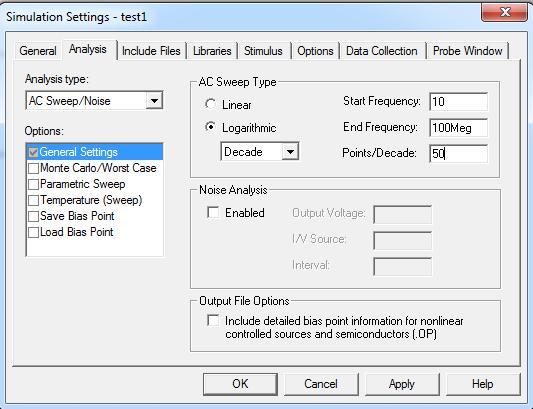This screenshot has height=409, width=533.
Task: Click the Points/Decade input field
Action: pos(458,153)
